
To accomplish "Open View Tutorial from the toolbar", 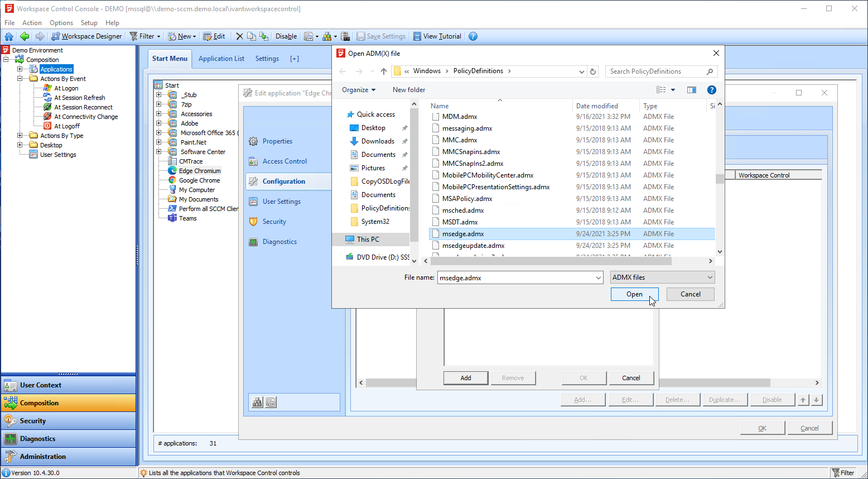I will (437, 36).
